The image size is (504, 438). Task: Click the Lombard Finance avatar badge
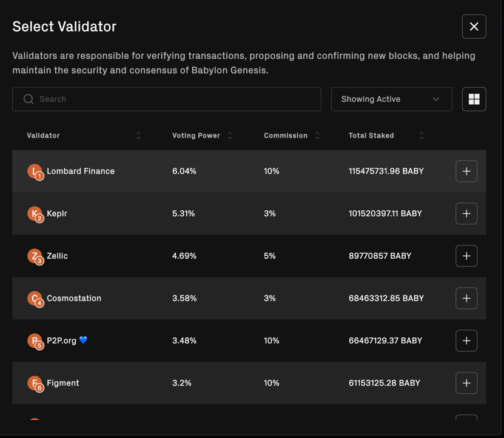pyautogui.click(x=35, y=172)
